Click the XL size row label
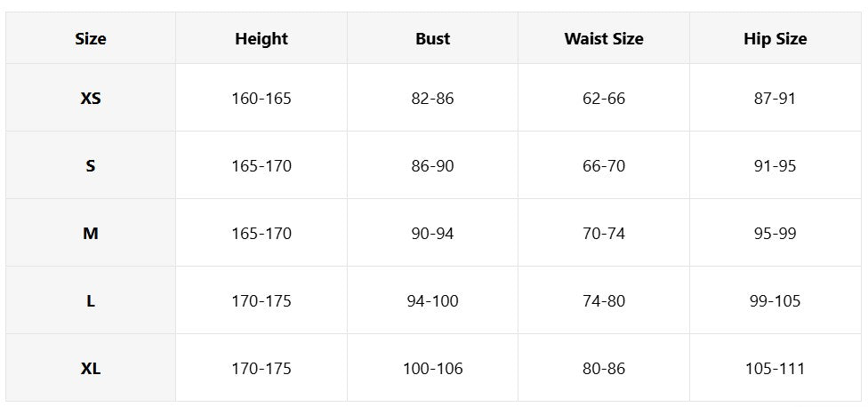 point(91,368)
